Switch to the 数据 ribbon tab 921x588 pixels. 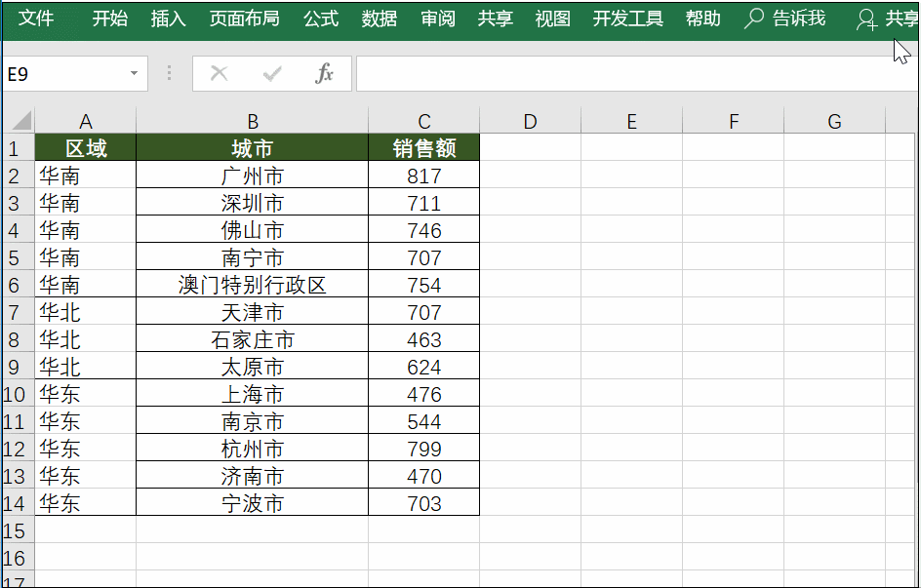pos(378,18)
